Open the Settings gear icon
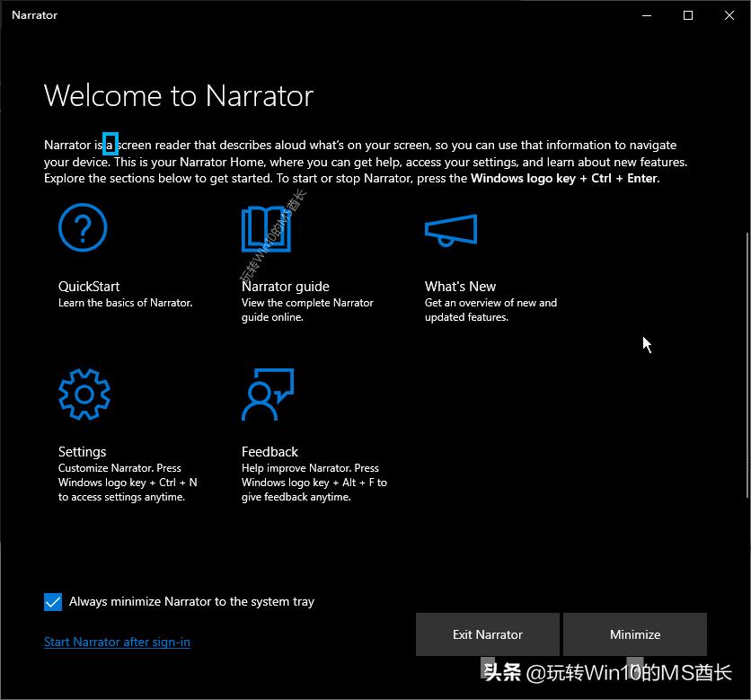Viewport: 751px width, 700px height. point(83,394)
